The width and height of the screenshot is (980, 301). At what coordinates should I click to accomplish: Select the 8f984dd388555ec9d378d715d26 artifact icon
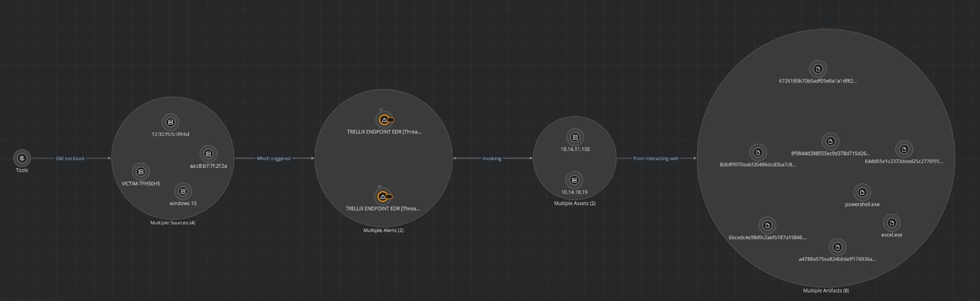[x=830, y=141]
